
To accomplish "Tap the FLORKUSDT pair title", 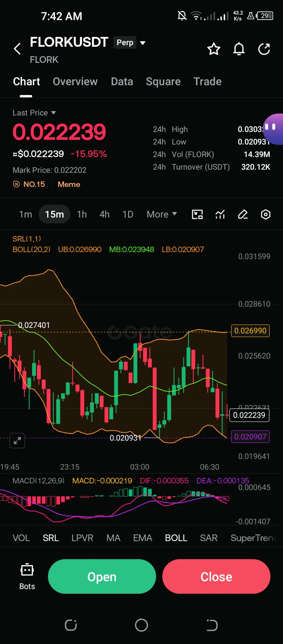I will point(69,42).
